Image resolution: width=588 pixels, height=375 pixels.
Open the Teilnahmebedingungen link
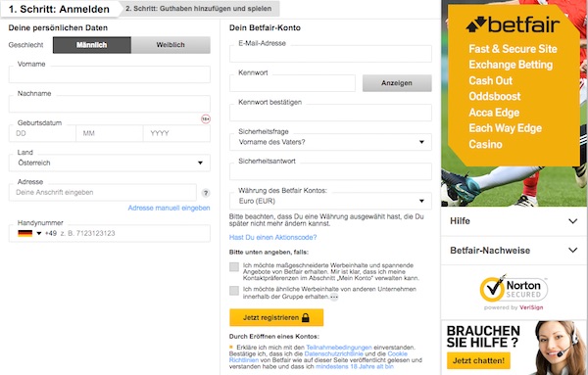coord(339,348)
